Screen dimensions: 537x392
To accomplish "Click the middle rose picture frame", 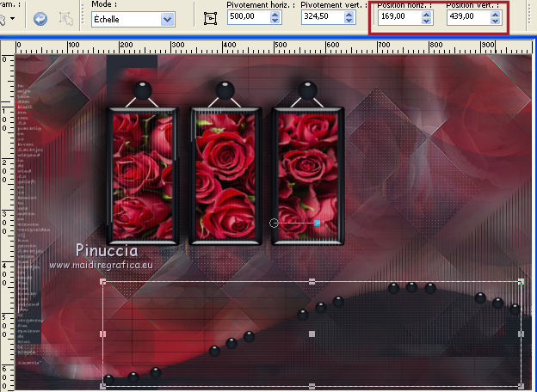I will pyautogui.click(x=225, y=176).
